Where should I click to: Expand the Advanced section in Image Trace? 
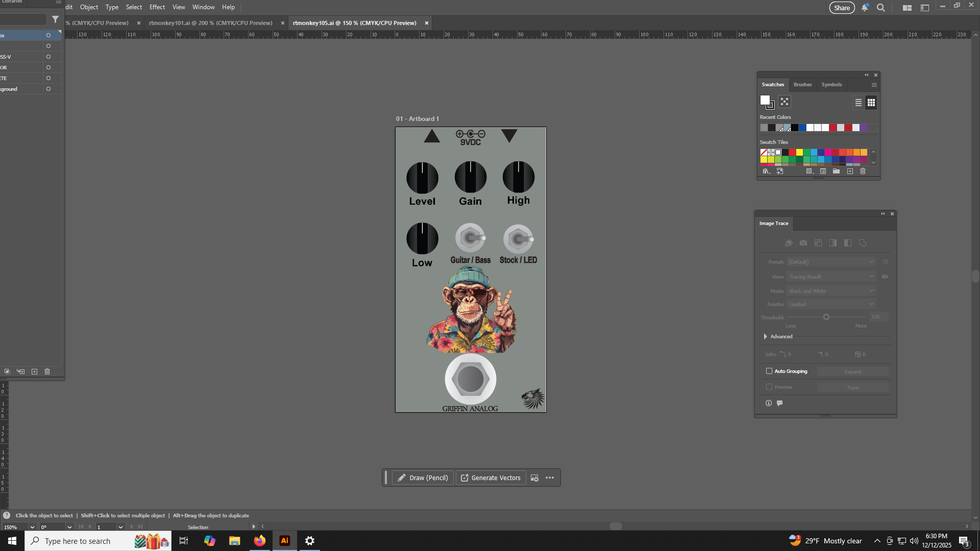[765, 337]
